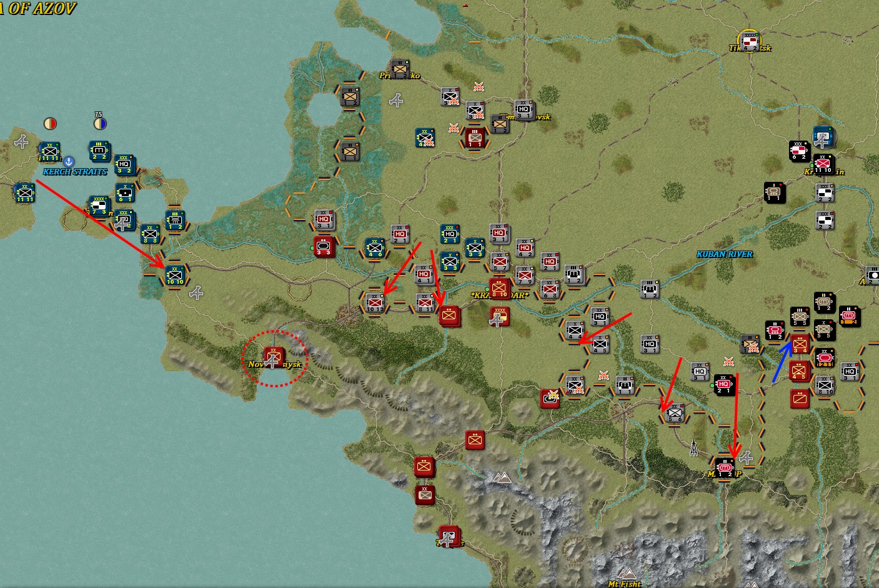Select the red 8-10 unit at Krasnodar
The height and width of the screenshot is (588, 879).
(499, 288)
